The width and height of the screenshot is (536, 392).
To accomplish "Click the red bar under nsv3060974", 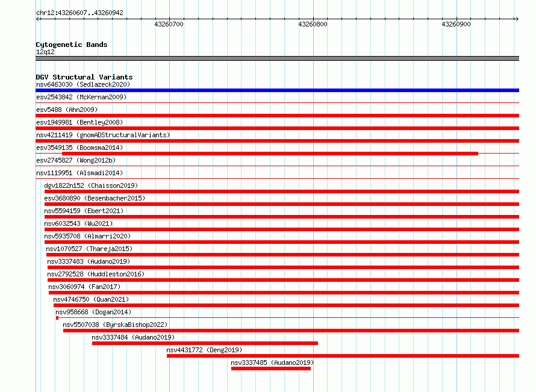I will [284, 293].
